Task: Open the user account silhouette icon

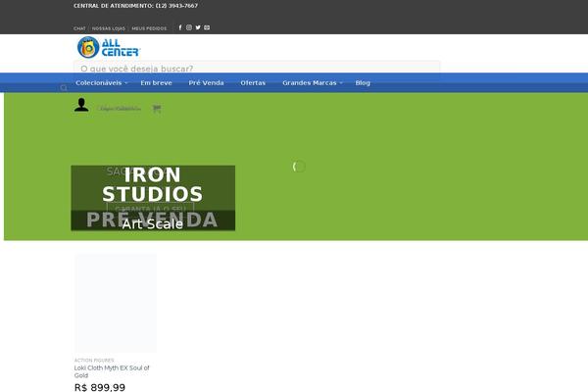Action: pos(81,105)
